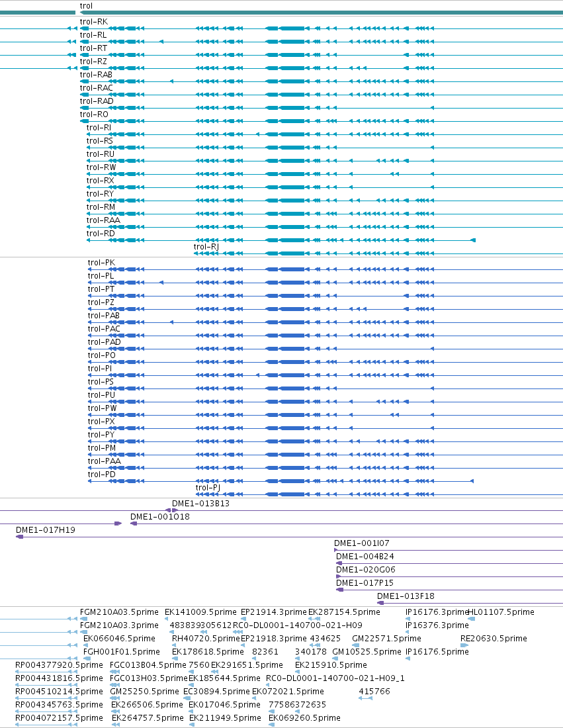
Task: Click the DME1-017H19 clone label
Action: click(46, 529)
